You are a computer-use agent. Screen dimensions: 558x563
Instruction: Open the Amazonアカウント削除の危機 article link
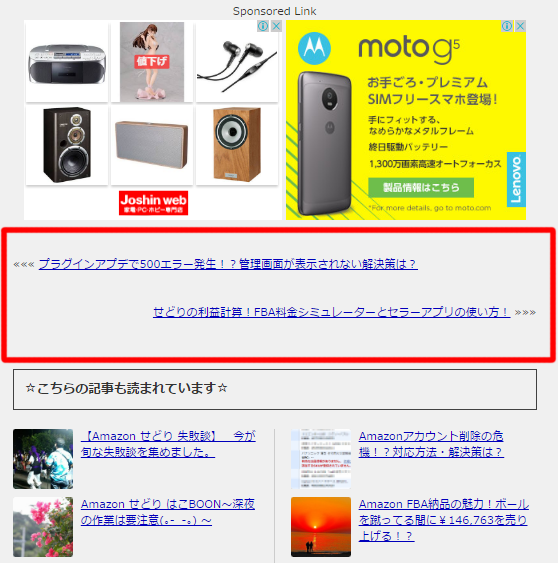(x=431, y=444)
